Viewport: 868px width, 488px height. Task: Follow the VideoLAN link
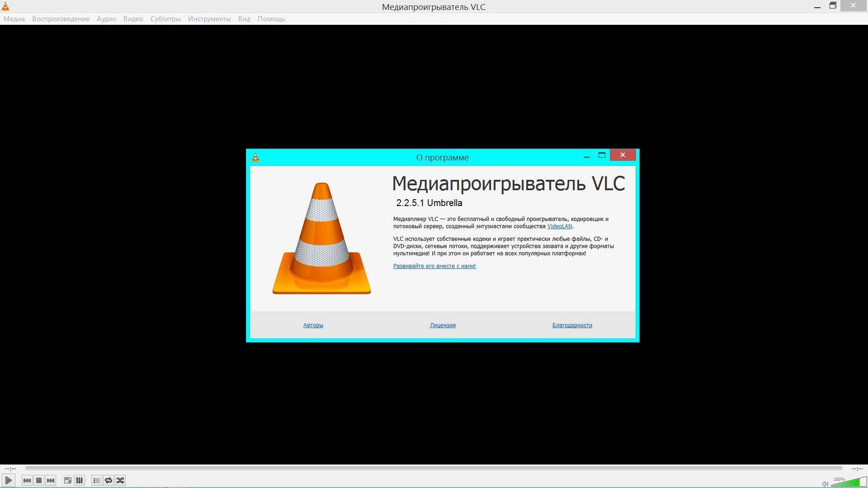[559, 226]
